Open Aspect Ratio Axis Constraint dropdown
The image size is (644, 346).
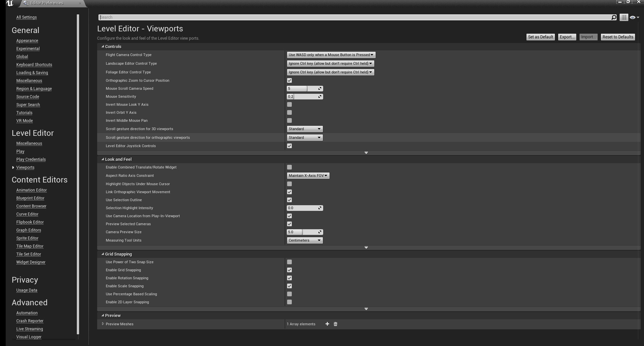click(308, 176)
